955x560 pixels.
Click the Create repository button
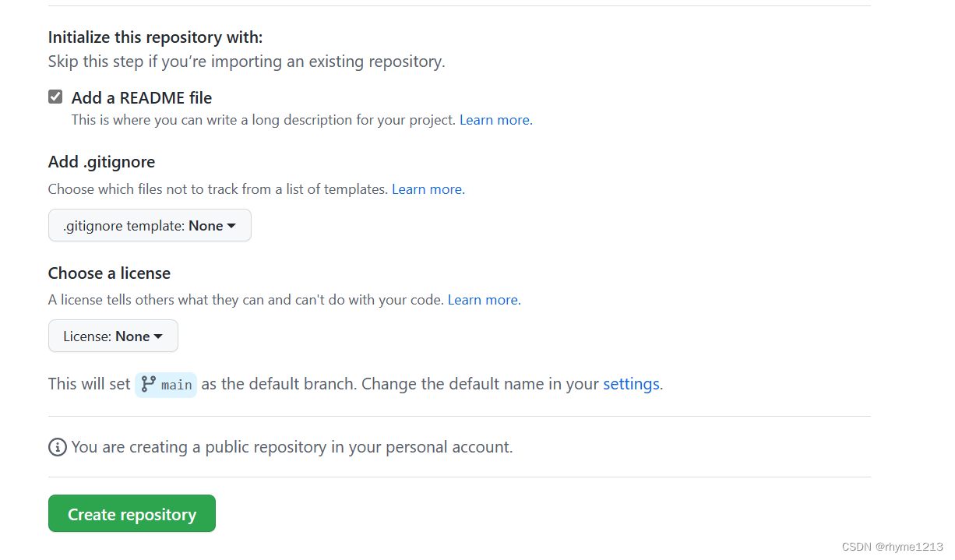pyautogui.click(x=132, y=514)
